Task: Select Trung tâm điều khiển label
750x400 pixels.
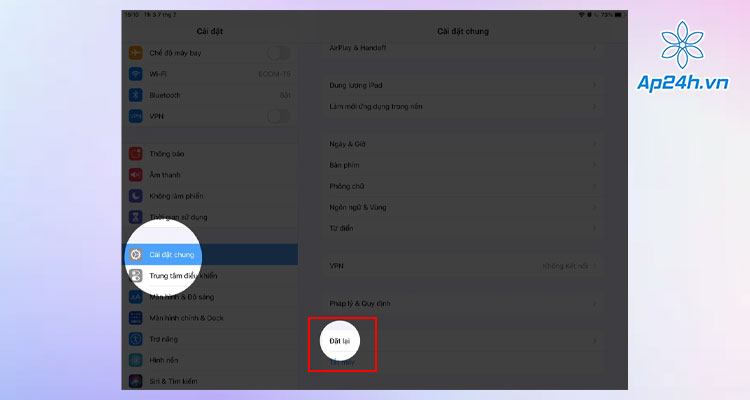Action: pos(183,276)
